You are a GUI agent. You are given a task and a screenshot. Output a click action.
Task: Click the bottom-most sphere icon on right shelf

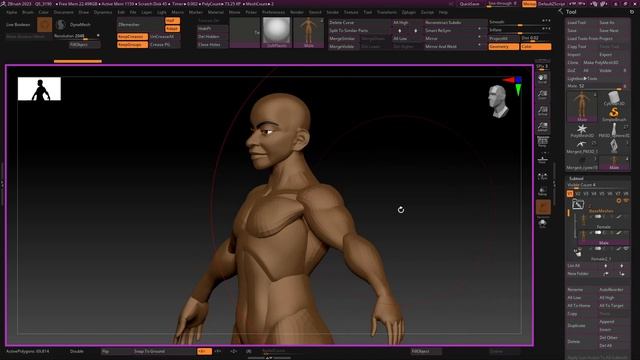[x=542, y=223]
